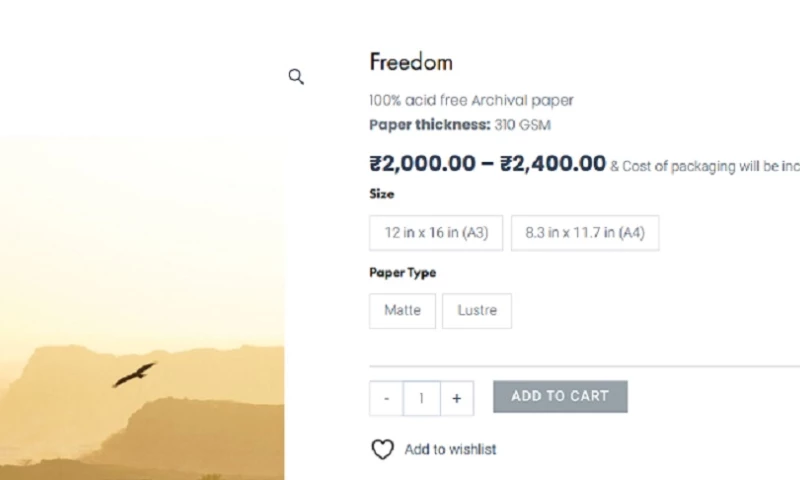Click the acid free Archival paper description
The width and height of the screenshot is (800, 480).
pos(471,100)
